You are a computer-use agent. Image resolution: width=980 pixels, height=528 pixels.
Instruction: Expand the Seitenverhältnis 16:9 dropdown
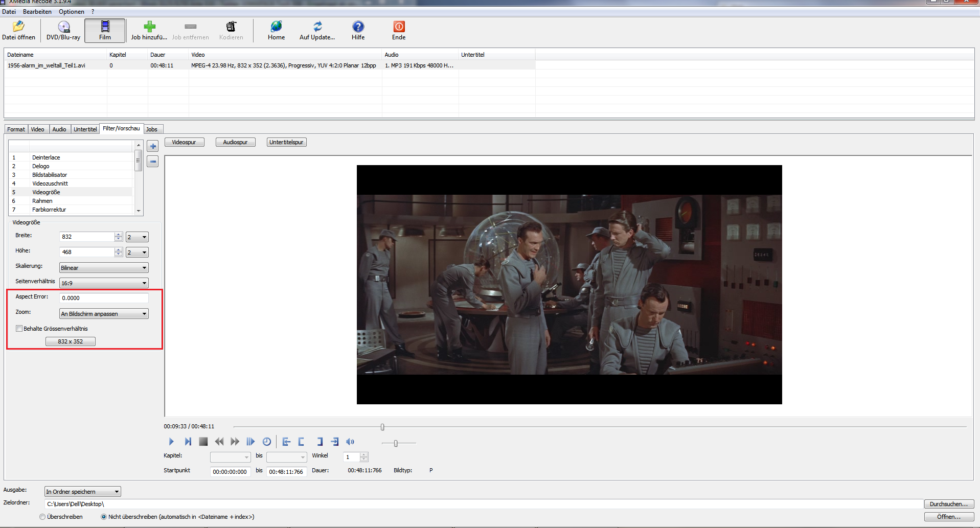coord(104,283)
